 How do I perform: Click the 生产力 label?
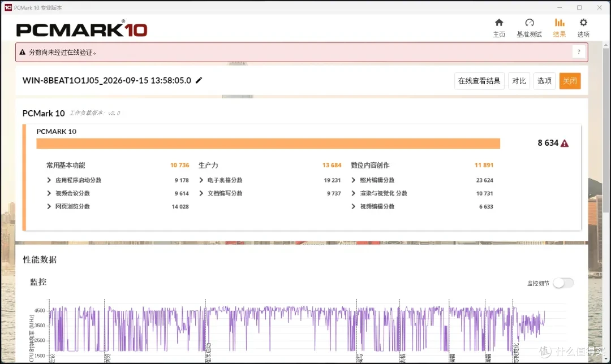[208, 165]
